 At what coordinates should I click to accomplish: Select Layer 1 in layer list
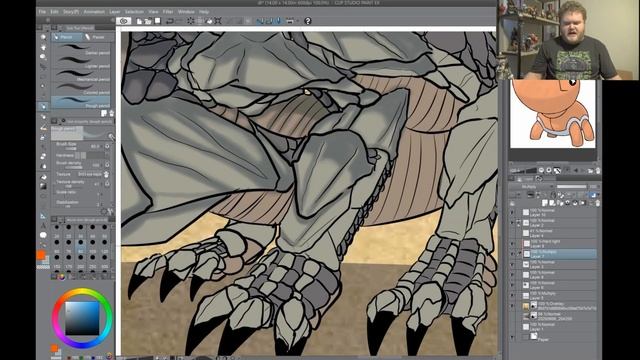click(559, 327)
